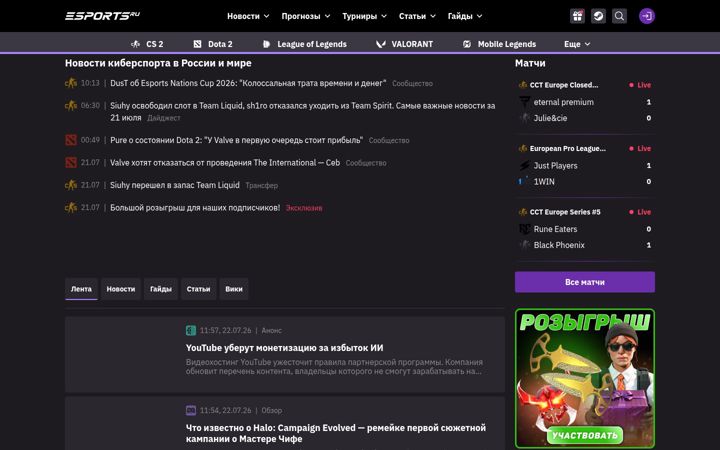Switch to the Лента tab
720x450 pixels.
[81, 289]
